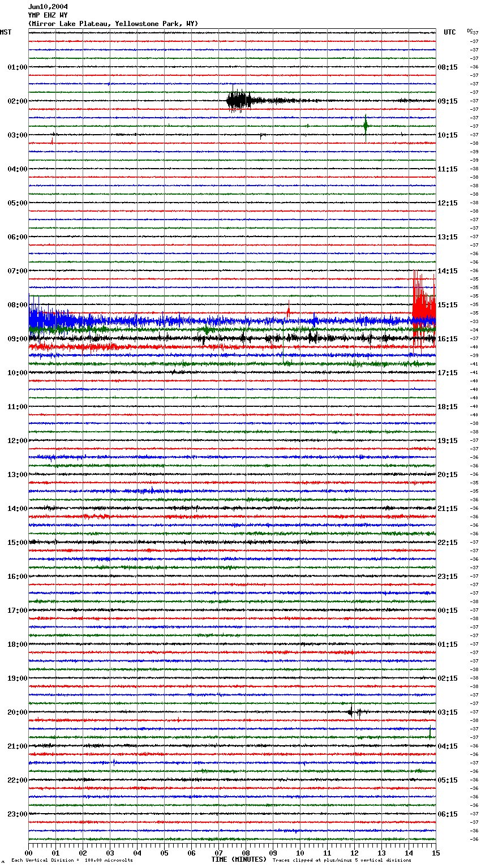Click the green spike above the 03:00 trace
The height and width of the screenshot is (868, 481).
366,127
